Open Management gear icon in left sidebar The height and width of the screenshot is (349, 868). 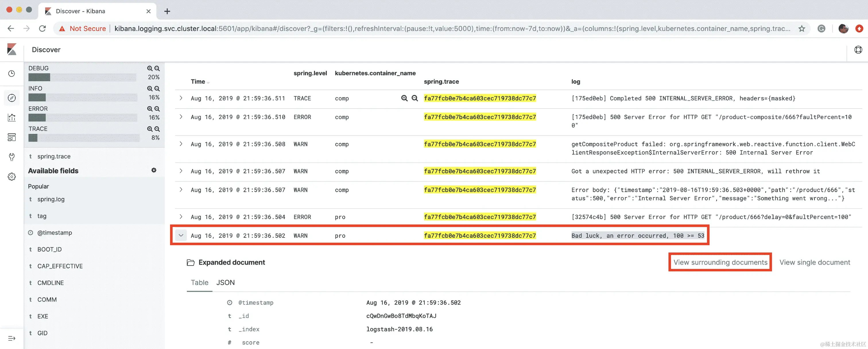pos(12,177)
